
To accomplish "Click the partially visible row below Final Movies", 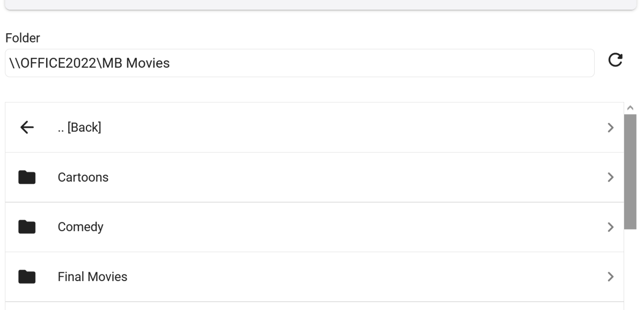I will point(314,306).
